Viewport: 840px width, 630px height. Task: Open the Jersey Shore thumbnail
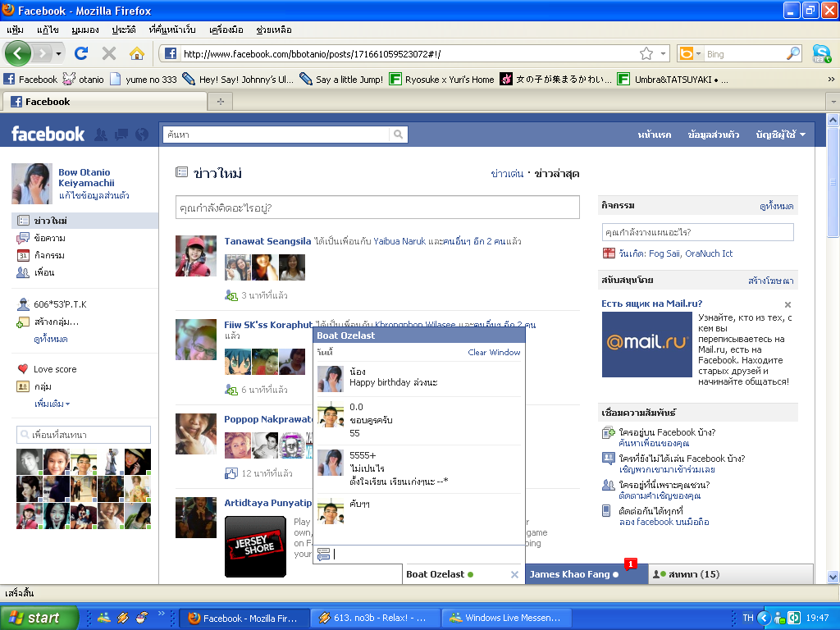coord(256,546)
